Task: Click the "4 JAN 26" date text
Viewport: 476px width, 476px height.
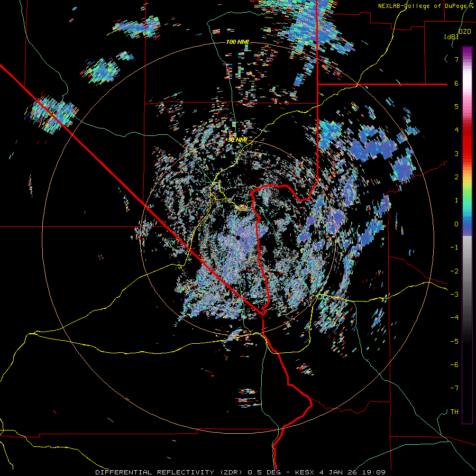Action: click(338, 472)
